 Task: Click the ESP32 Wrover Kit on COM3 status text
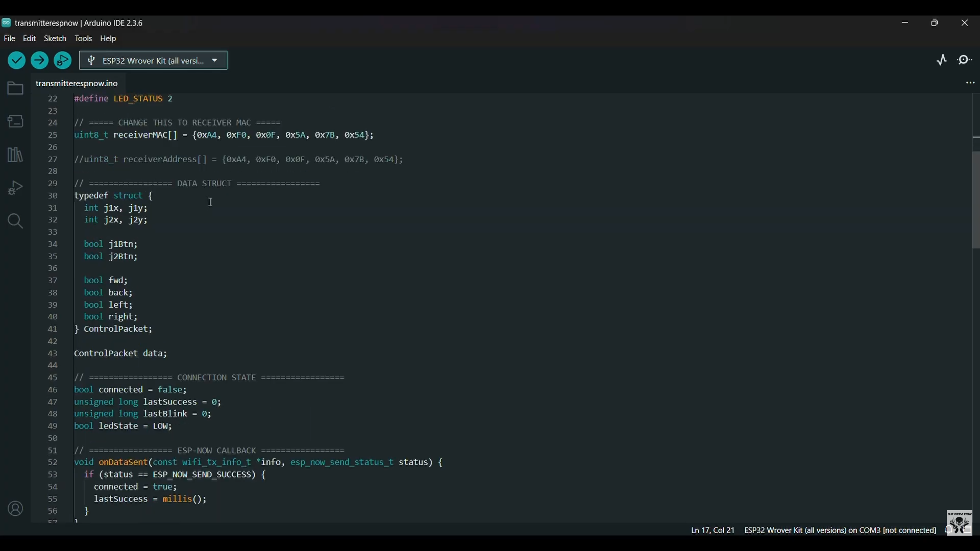[840, 531]
